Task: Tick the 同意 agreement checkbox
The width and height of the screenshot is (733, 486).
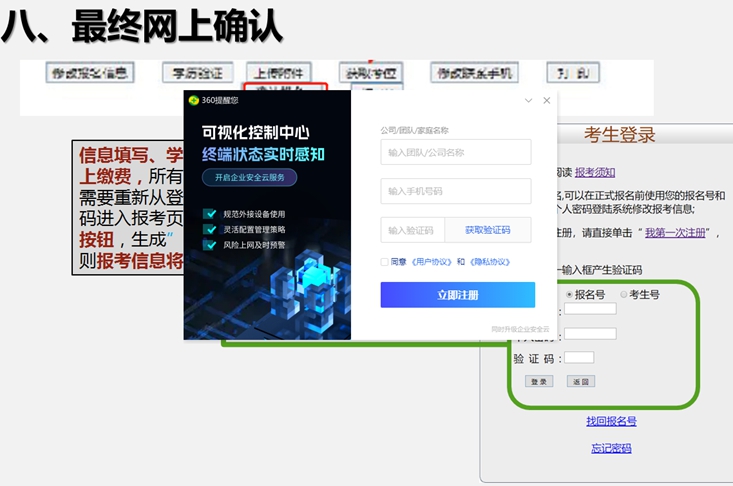Action: (384, 262)
